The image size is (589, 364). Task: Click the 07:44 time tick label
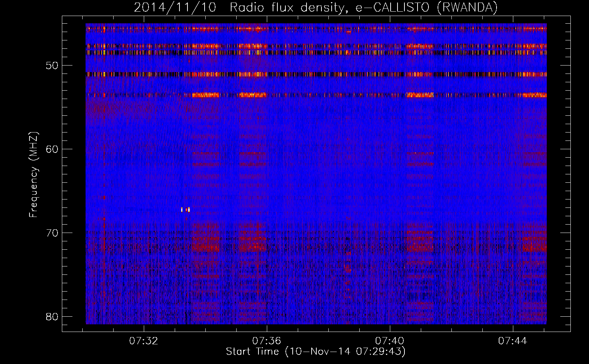[513, 341]
